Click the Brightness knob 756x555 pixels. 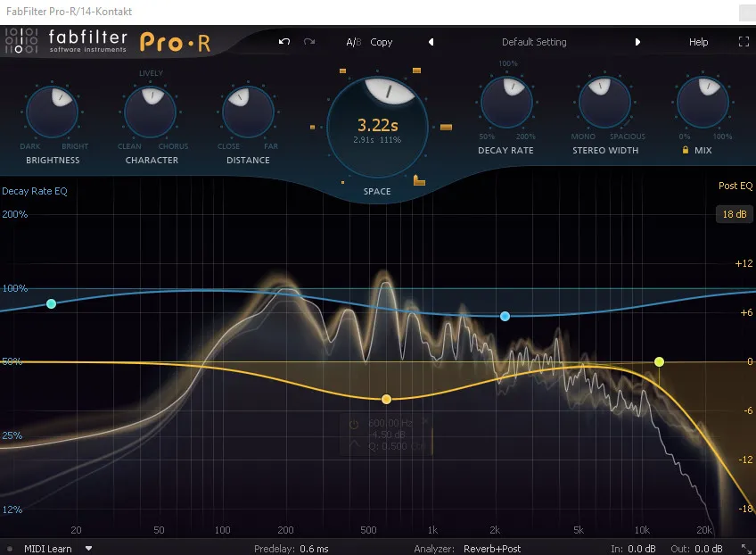coord(52,110)
